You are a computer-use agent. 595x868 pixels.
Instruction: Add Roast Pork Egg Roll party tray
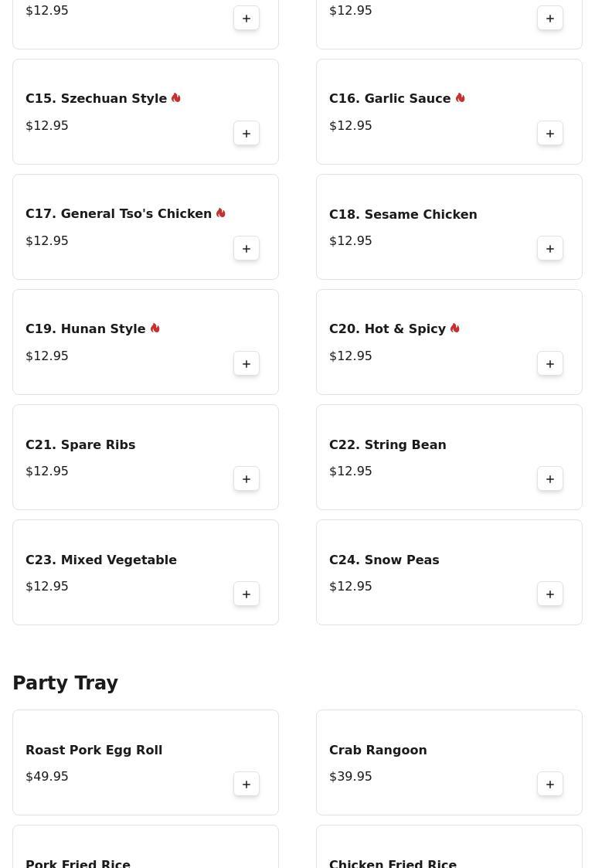click(x=246, y=785)
